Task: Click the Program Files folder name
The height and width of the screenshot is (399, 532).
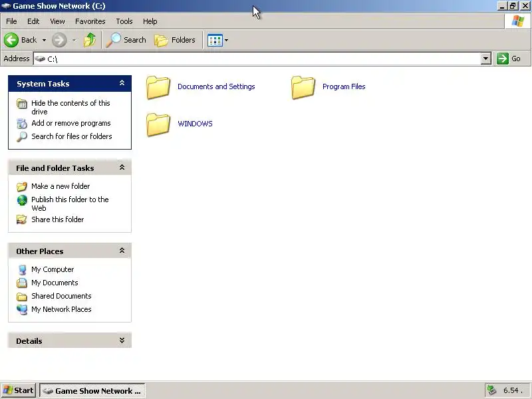Action: (344, 86)
